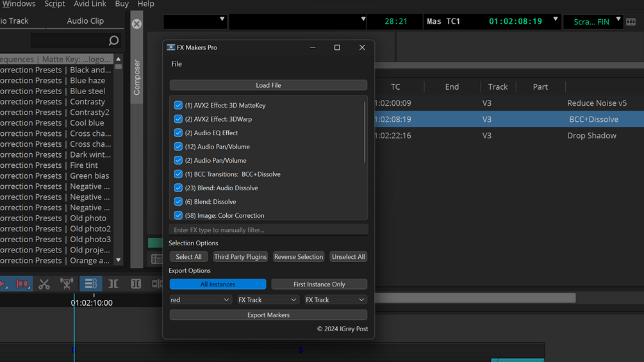Image resolution: width=644 pixels, height=362 pixels.
Task: Click the scissors add-edit icon
Action: click(44, 284)
